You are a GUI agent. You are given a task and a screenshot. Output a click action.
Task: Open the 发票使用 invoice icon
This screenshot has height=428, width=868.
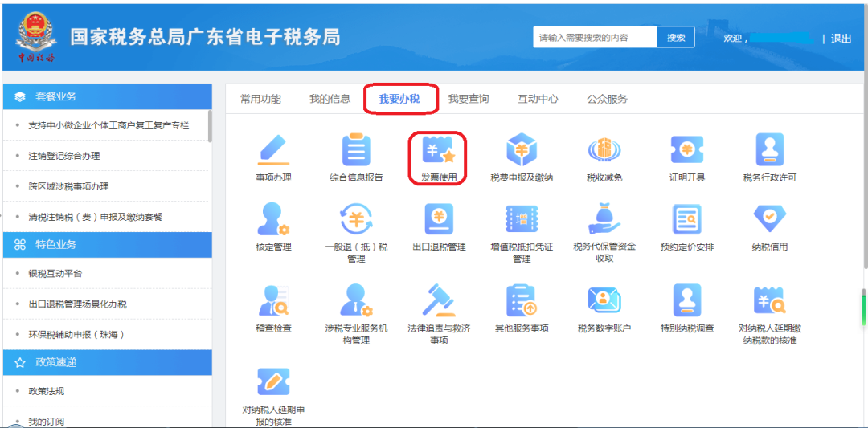439,150
